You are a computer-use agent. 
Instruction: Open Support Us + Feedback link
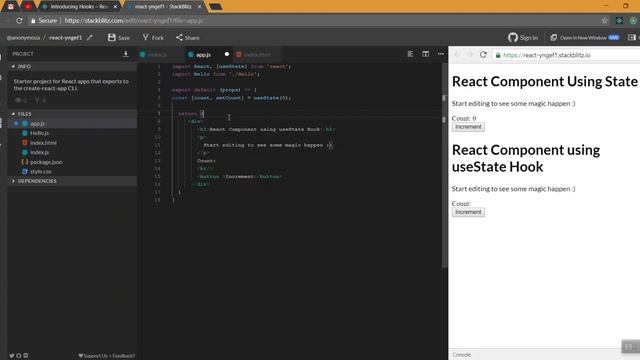point(107,356)
